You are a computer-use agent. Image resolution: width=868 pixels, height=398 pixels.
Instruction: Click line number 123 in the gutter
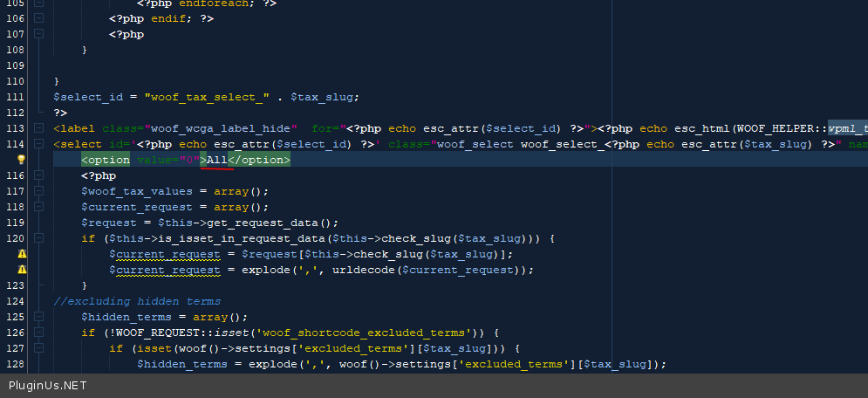pos(15,285)
